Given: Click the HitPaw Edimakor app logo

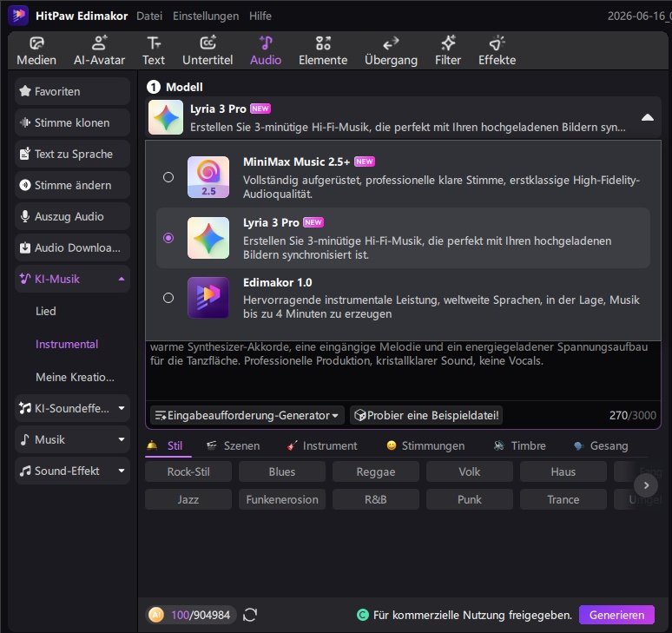Looking at the screenshot, I should (x=18, y=16).
